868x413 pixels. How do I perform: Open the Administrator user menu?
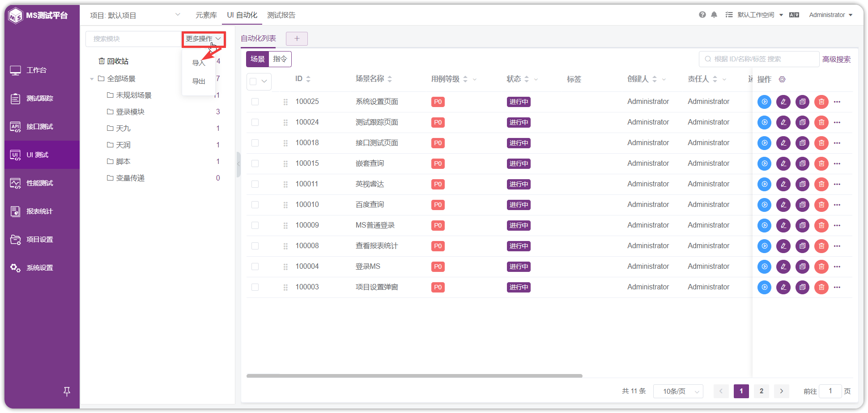pyautogui.click(x=830, y=15)
